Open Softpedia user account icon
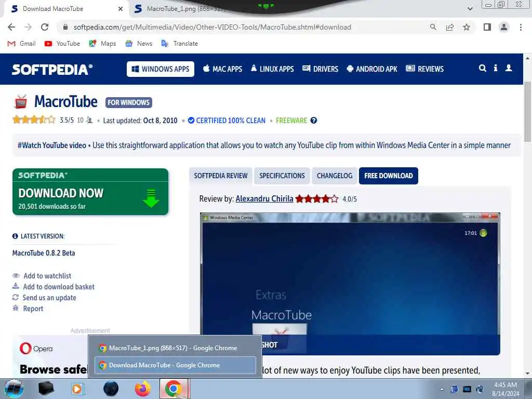This screenshot has width=532, height=399. 509,68
